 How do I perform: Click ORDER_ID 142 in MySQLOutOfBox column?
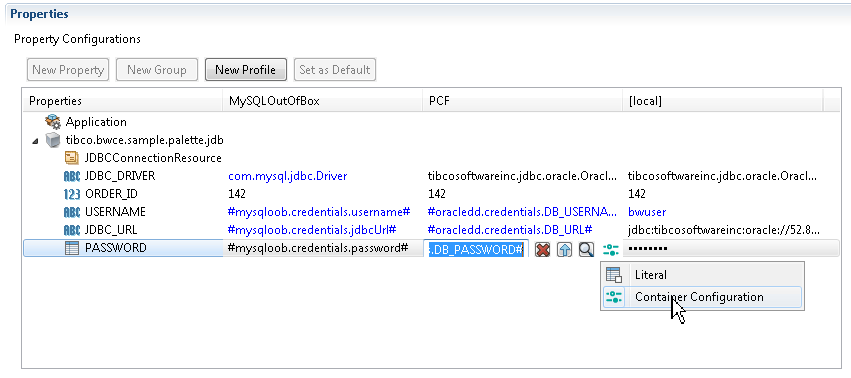[x=237, y=194]
